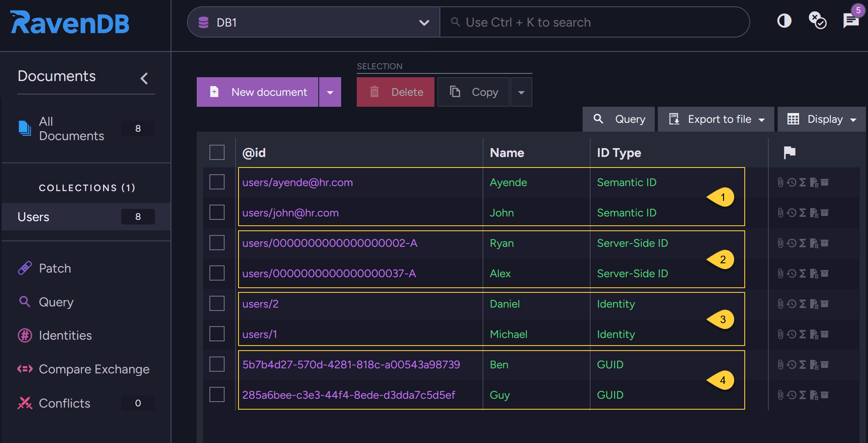
Task: Click the Copy button
Action: coord(474,92)
